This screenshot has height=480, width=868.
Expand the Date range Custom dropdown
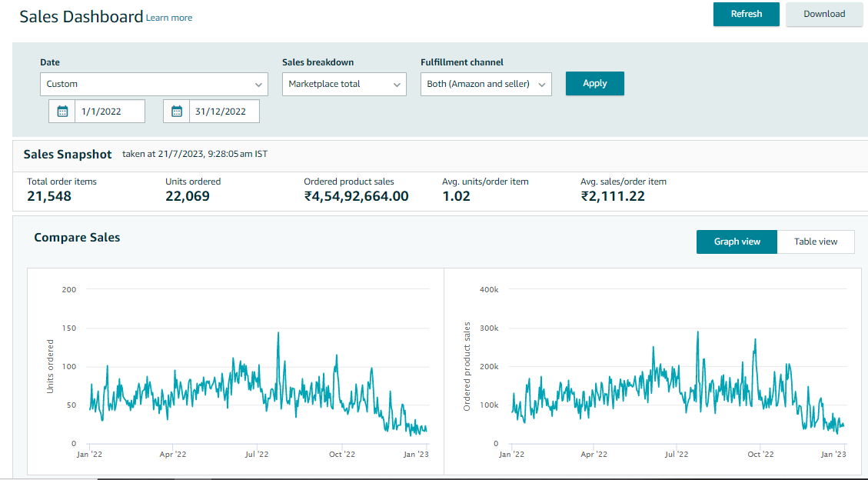coord(154,84)
